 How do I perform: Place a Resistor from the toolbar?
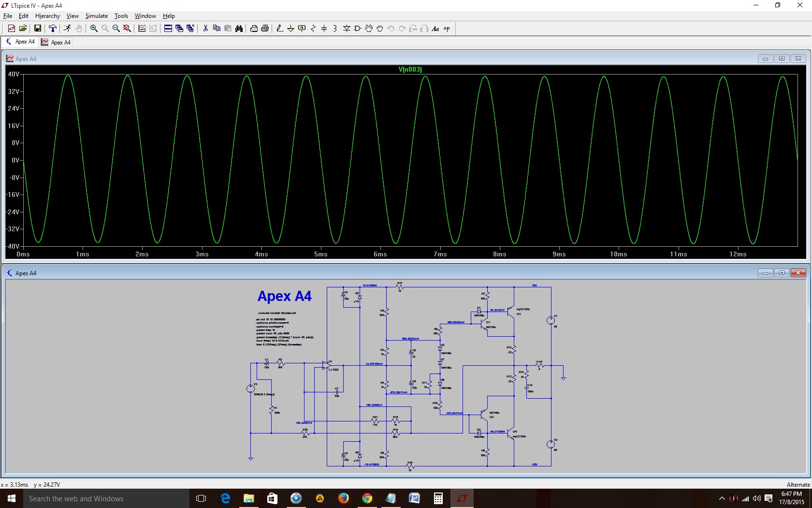tap(313, 29)
